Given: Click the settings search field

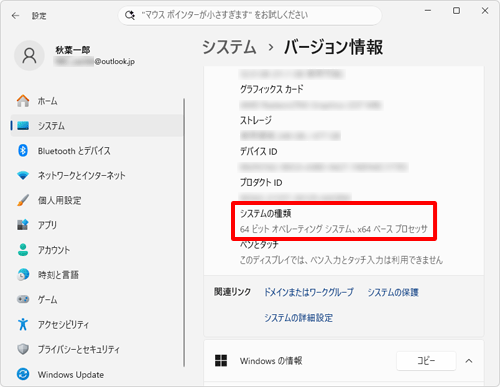Looking at the screenshot, I should [250, 15].
